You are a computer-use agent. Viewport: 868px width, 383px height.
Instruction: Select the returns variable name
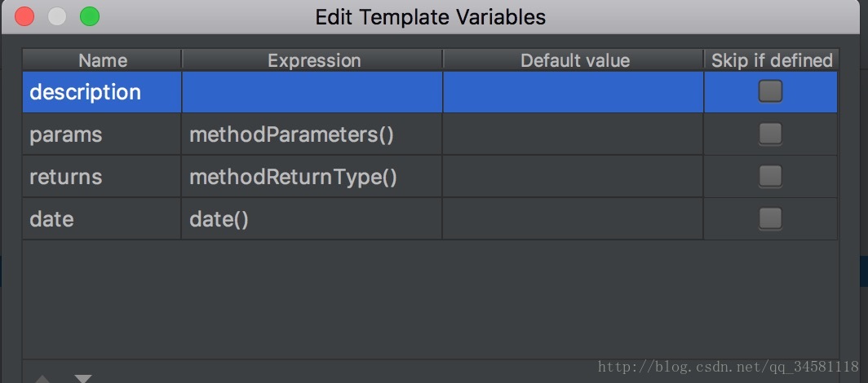[66, 177]
